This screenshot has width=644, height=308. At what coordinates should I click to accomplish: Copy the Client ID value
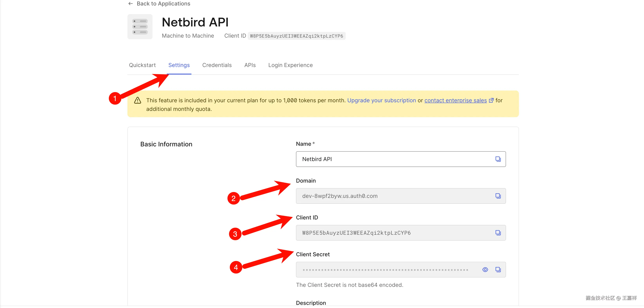[x=498, y=233]
